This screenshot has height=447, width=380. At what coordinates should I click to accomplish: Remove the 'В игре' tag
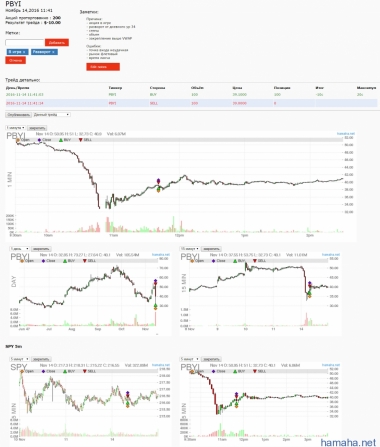tap(25, 52)
